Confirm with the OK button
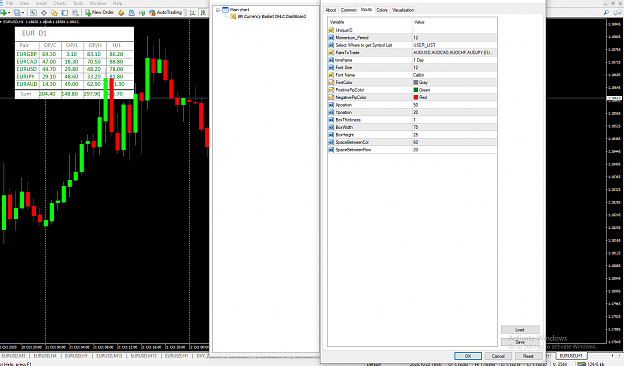This screenshot has width=625, height=366. click(468, 356)
